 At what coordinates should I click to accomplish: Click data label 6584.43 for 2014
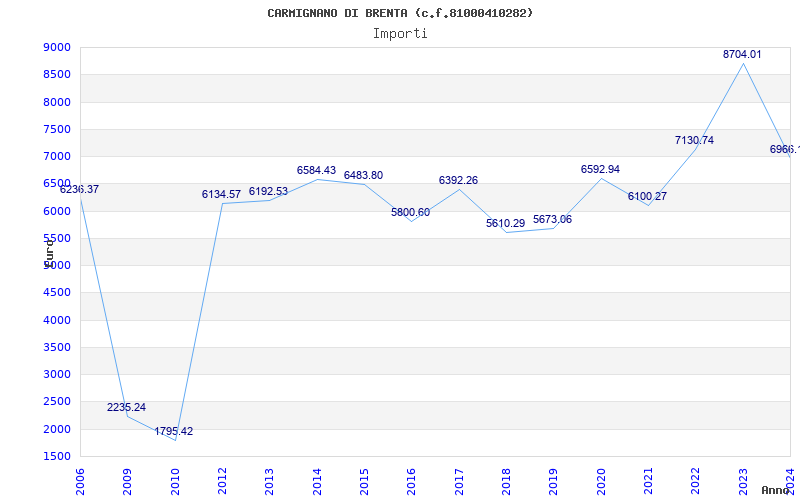point(316,170)
